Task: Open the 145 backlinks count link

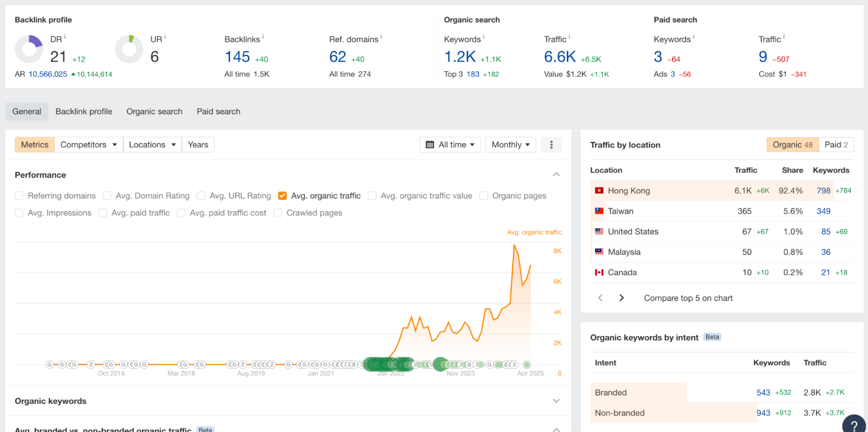Action: (237, 57)
